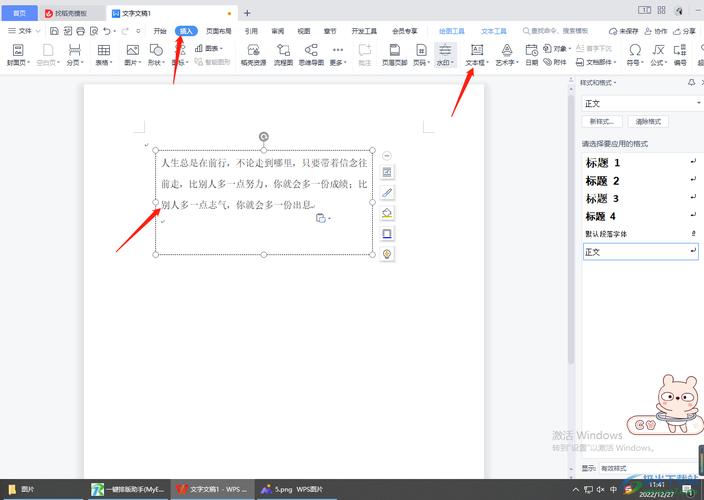The height and width of the screenshot is (500, 704).
Task: Open 5.png WPS图片 from taskbar
Action: 297,489
